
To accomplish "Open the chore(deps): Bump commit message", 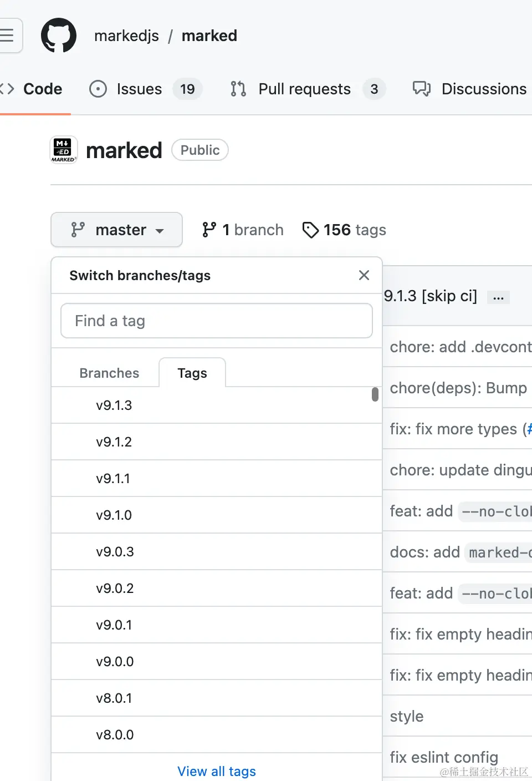I will tap(458, 388).
